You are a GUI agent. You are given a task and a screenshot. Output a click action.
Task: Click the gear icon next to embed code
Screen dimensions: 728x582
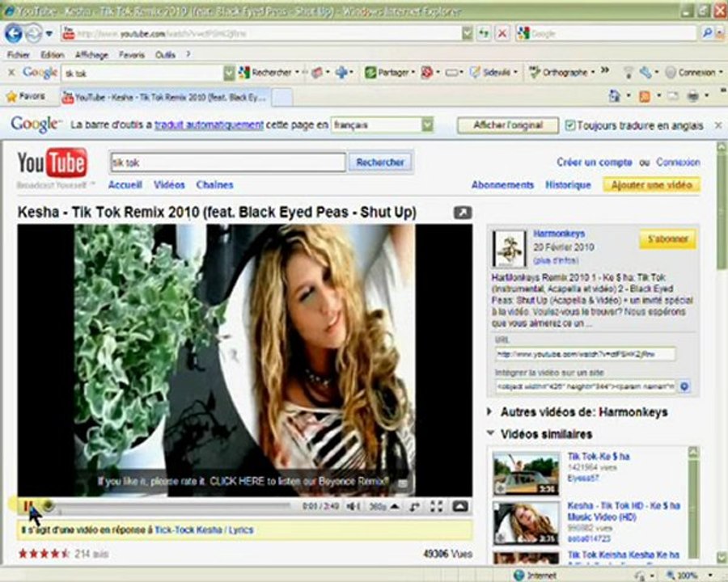[x=684, y=386]
